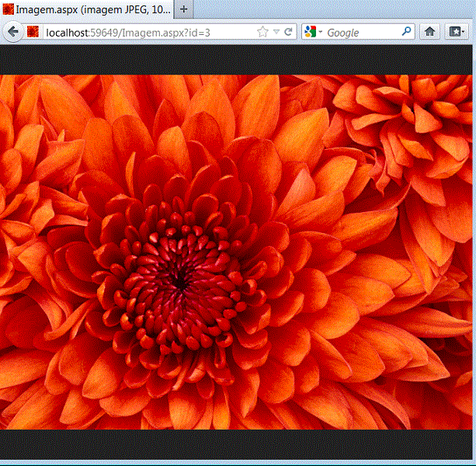Bookmark this page with the star icon
This screenshot has width=476, height=466.
click(262, 32)
